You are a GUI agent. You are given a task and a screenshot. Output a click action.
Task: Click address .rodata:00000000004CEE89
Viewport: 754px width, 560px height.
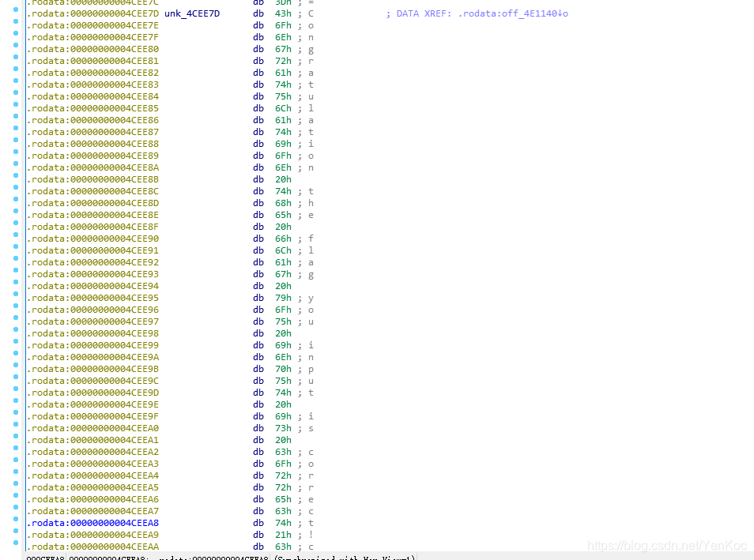[x=92, y=156]
